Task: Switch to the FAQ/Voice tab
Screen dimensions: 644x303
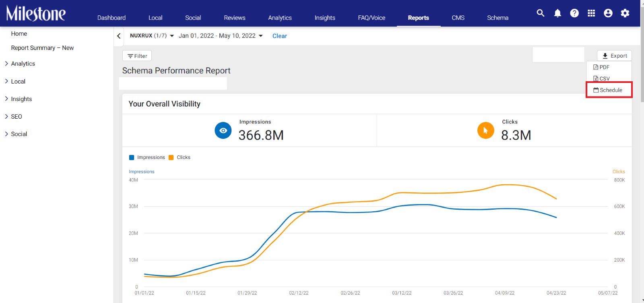Action: tap(372, 18)
